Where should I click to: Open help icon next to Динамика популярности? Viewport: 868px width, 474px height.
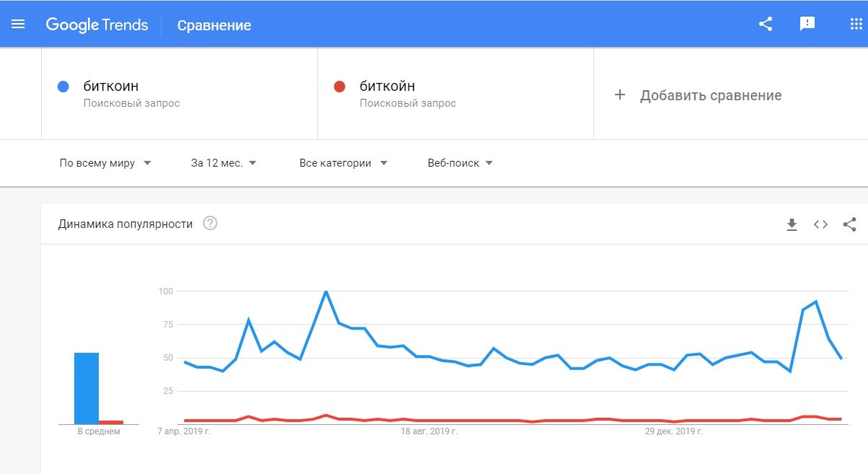[210, 224]
